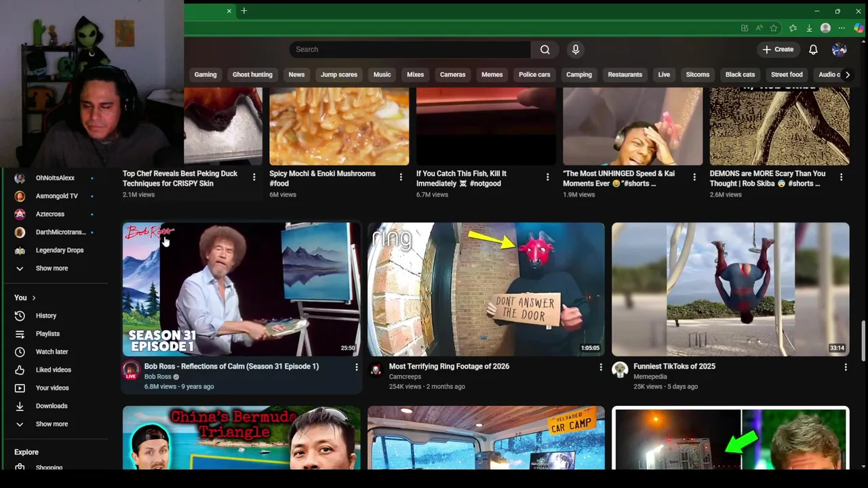Viewport: 868px width, 488px height.
Task: Select the Police cars category chip
Action: point(534,75)
